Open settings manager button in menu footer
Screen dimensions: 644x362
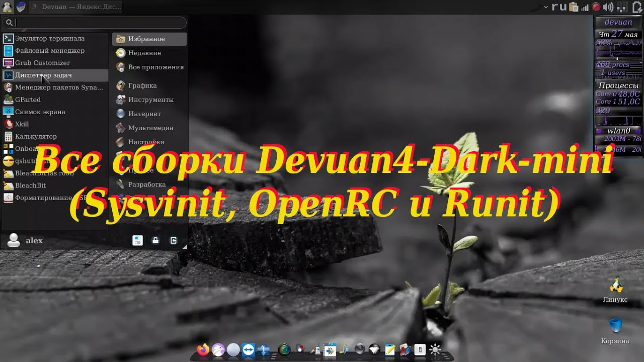[137, 240]
